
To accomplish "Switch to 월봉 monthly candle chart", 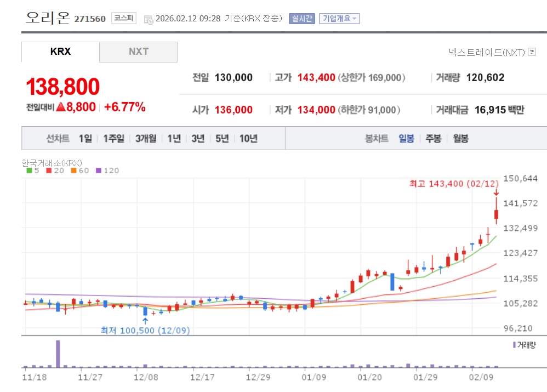I will click(x=460, y=139).
